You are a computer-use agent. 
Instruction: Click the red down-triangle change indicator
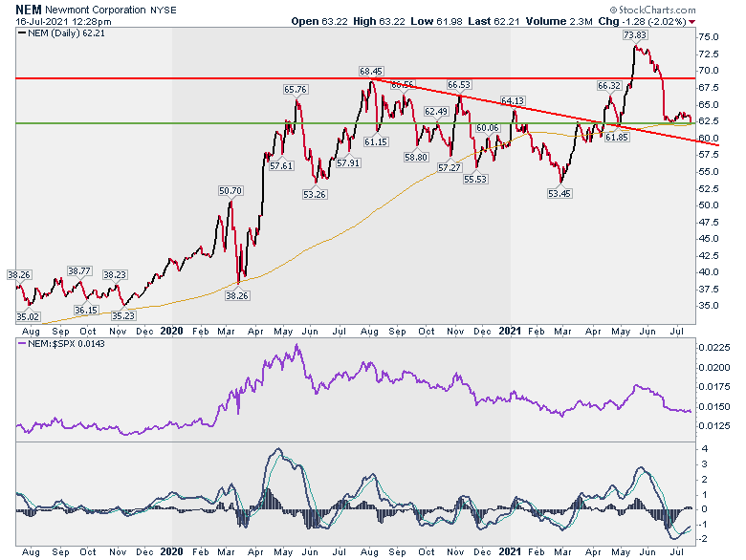[691, 22]
